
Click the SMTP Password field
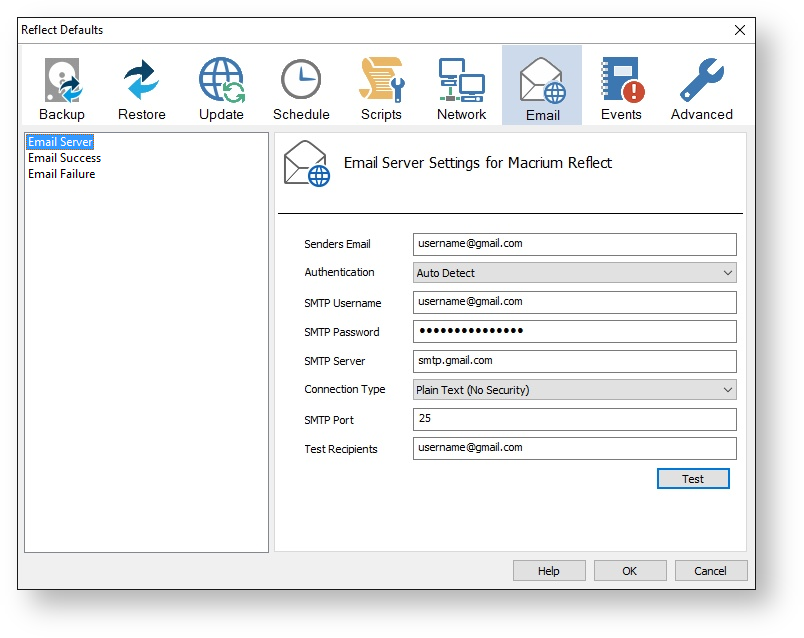pos(575,331)
